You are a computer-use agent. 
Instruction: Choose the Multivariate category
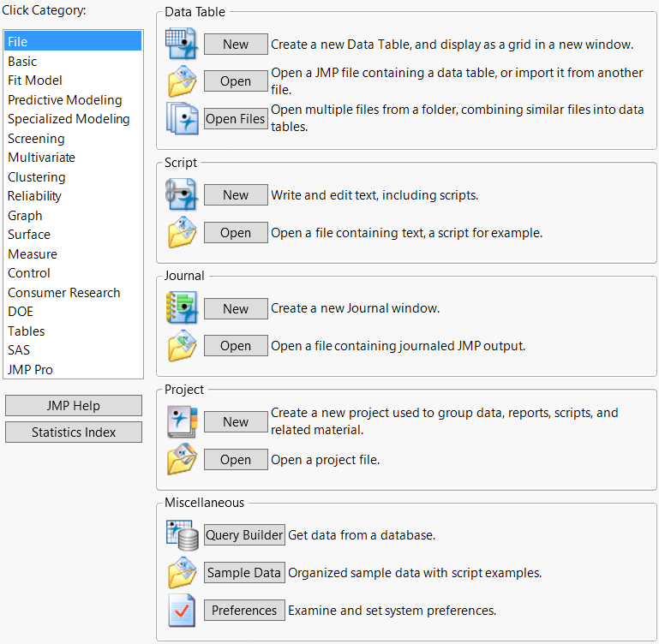(73, 158)
